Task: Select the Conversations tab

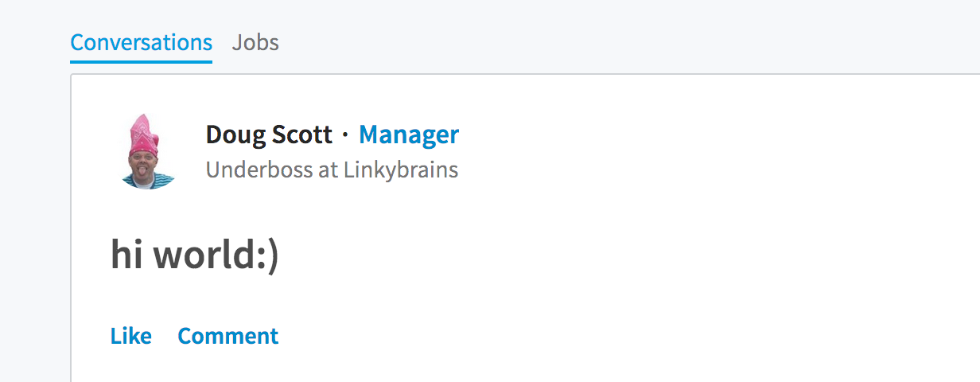Action: point(142,42)
